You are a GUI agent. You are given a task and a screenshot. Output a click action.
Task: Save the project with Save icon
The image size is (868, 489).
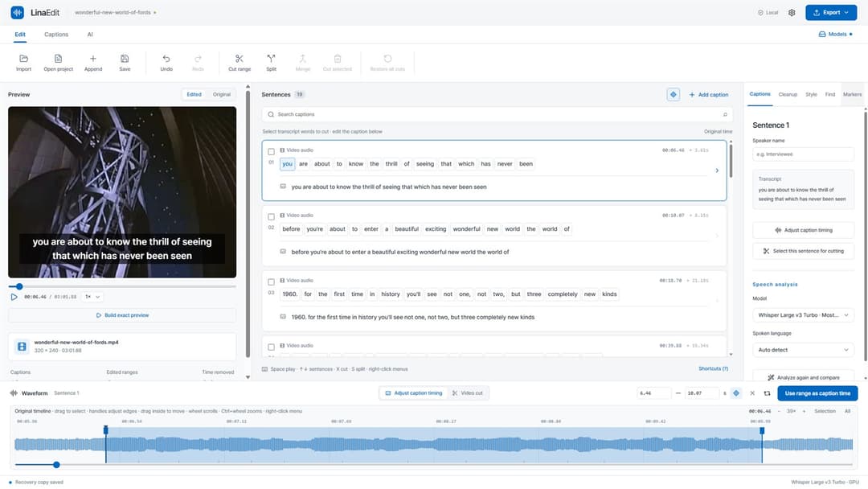pos(125,59)
